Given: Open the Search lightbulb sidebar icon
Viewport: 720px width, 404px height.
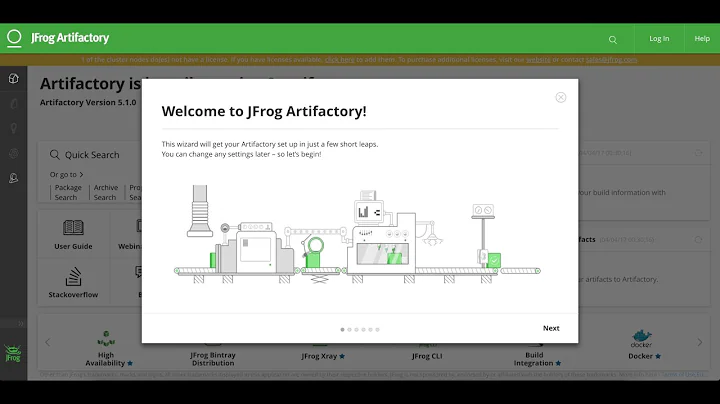Looking at the screenshot, I should pyautogui.click(x=14, y=128).
